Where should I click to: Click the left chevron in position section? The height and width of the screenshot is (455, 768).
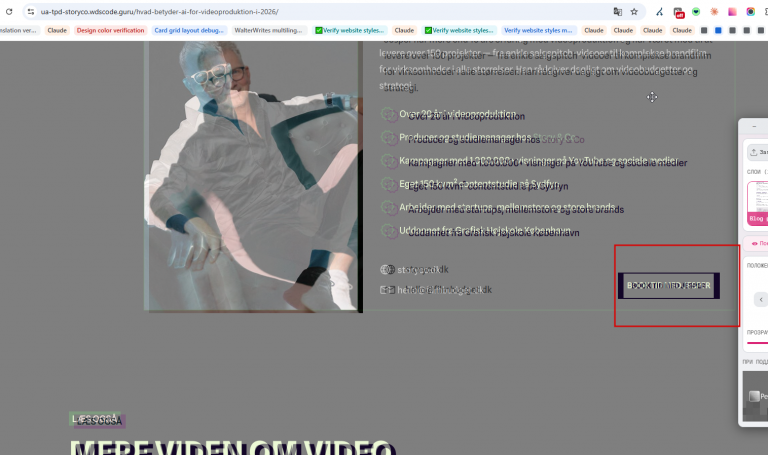coord(761,299)
